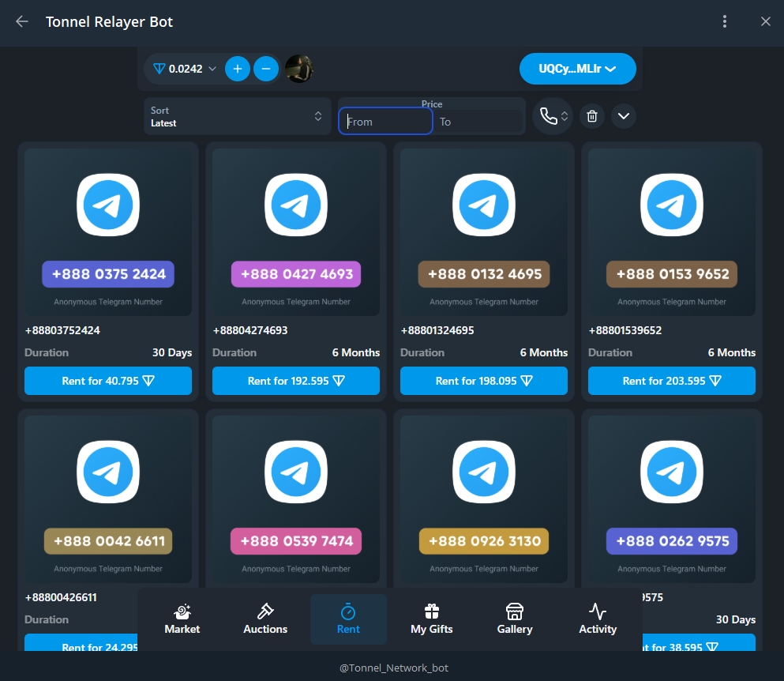Click the trash clear filters icon
784x681 pixels.
coord(592,116)
